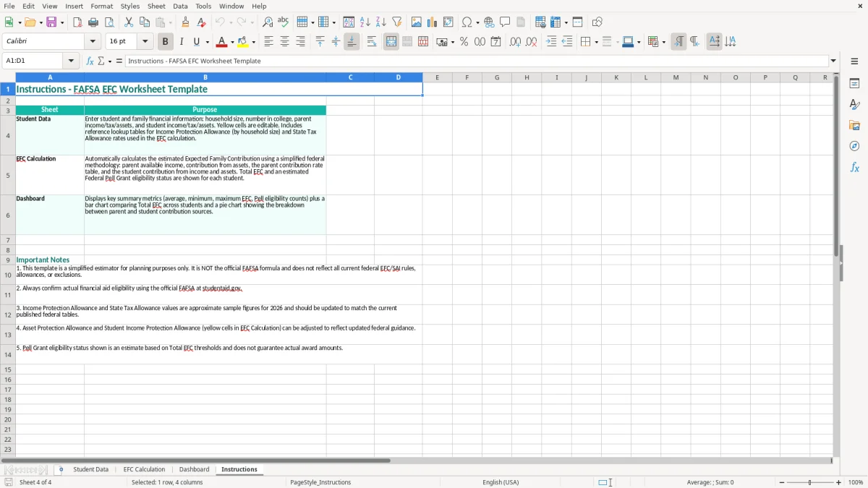This screenshot has width=868, height=488.
Task: Open the sidebar Navigator panel
Action: [x=854, y=146]
